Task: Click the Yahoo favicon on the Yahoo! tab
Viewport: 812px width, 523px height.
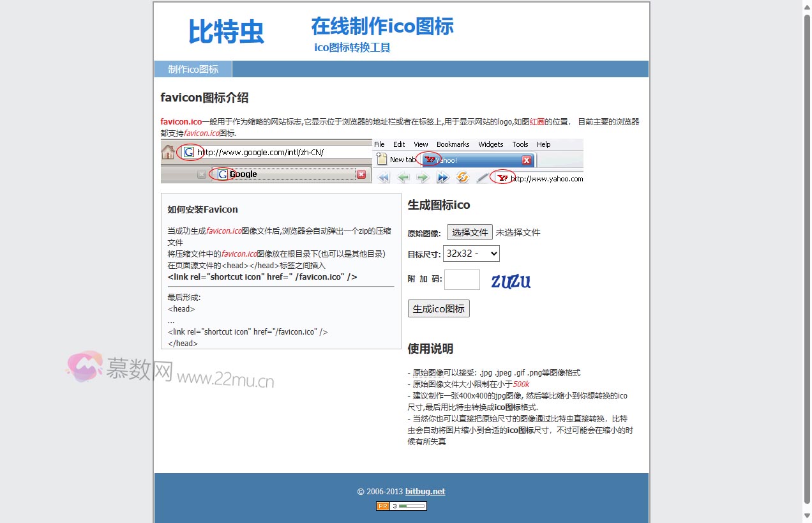Action: (x=430, y=160)
